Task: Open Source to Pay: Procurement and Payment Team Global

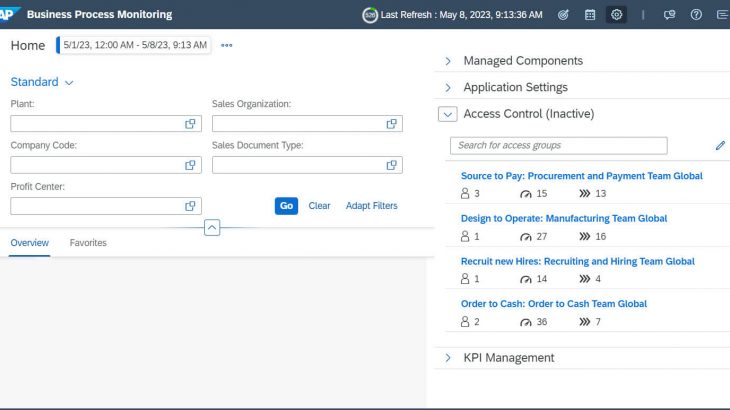Action: click(581, 176)
